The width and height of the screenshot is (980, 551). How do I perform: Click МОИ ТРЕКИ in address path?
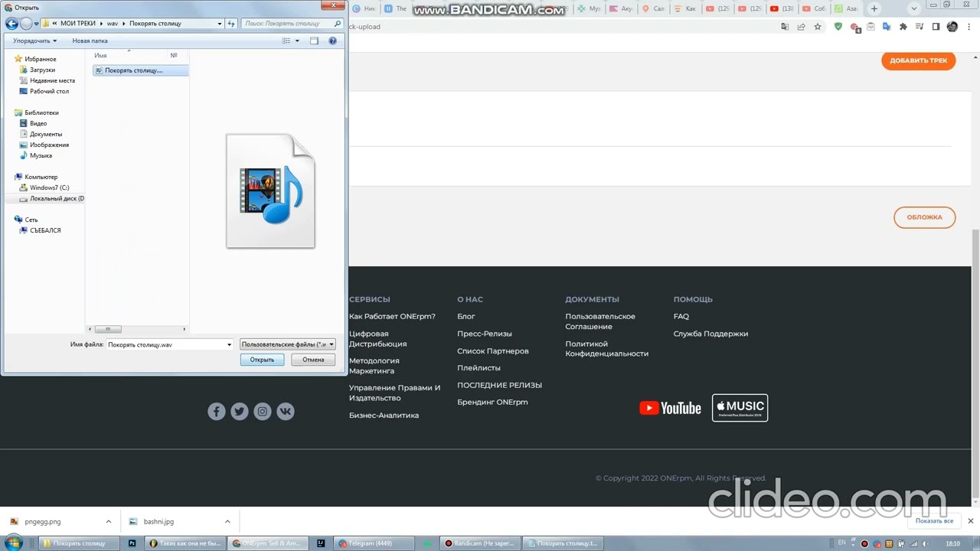pos(78,24)
